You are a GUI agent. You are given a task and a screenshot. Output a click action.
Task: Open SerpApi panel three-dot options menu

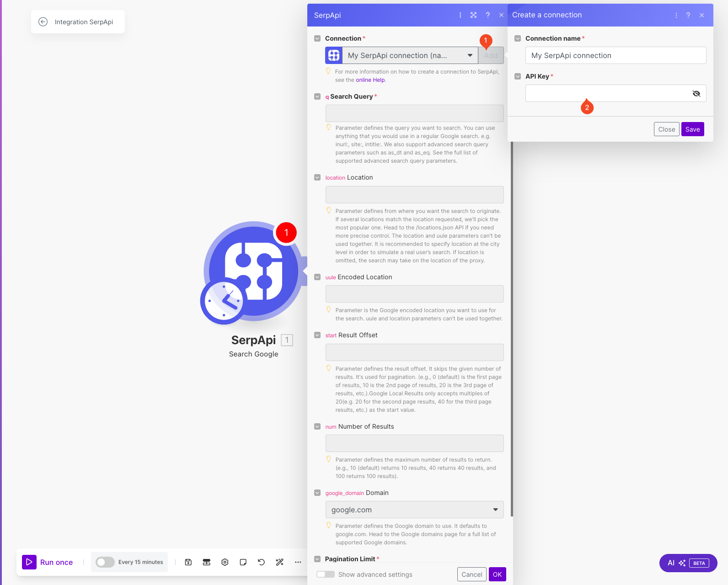pyautogui.click(x=460, y=15)
